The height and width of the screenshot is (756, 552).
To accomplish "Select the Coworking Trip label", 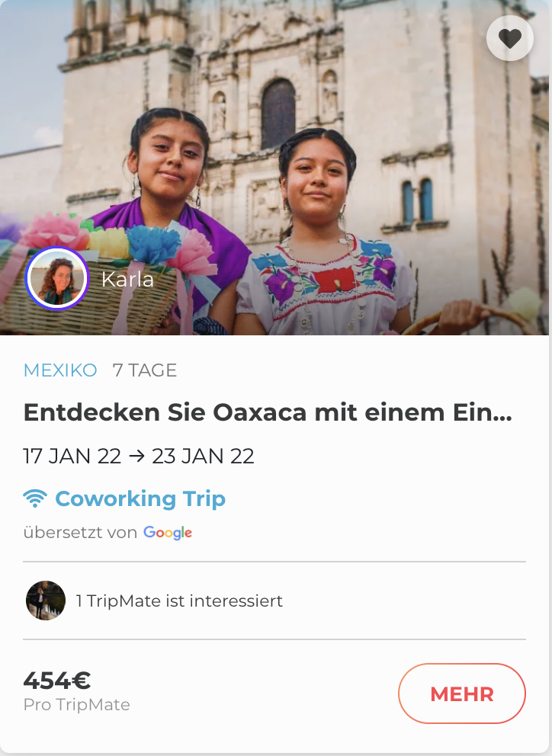I will (140, 498).
